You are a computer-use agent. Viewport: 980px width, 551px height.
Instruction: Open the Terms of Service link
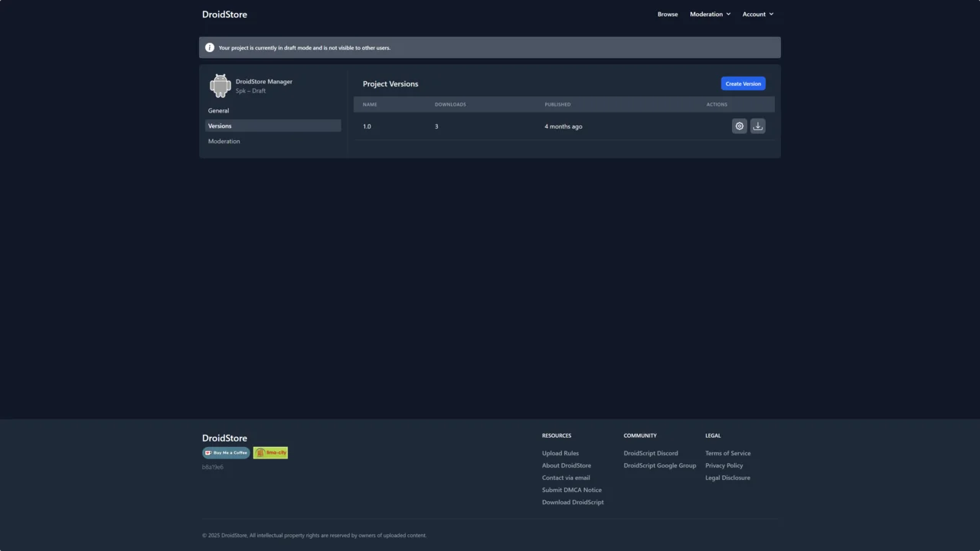pos(728,453)
